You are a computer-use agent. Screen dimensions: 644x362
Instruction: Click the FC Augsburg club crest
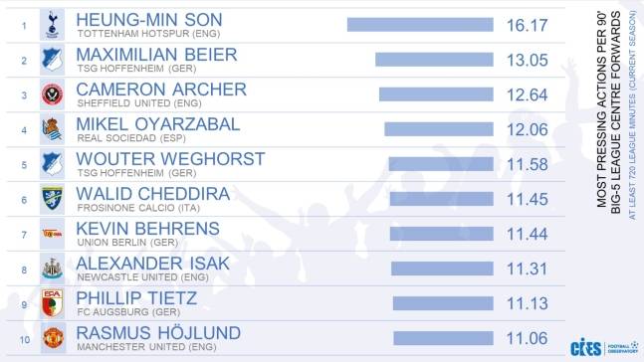52,303
